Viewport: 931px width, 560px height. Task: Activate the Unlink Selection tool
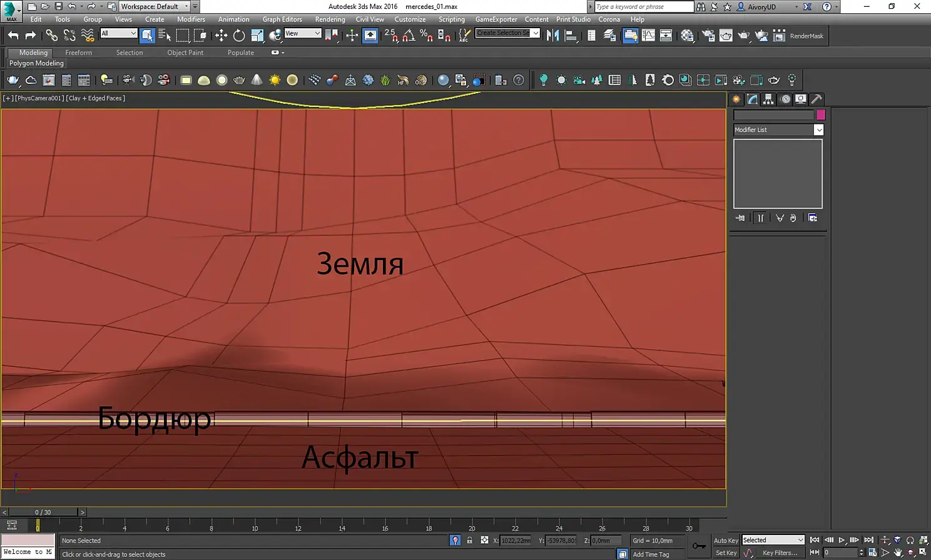(69, 36)
